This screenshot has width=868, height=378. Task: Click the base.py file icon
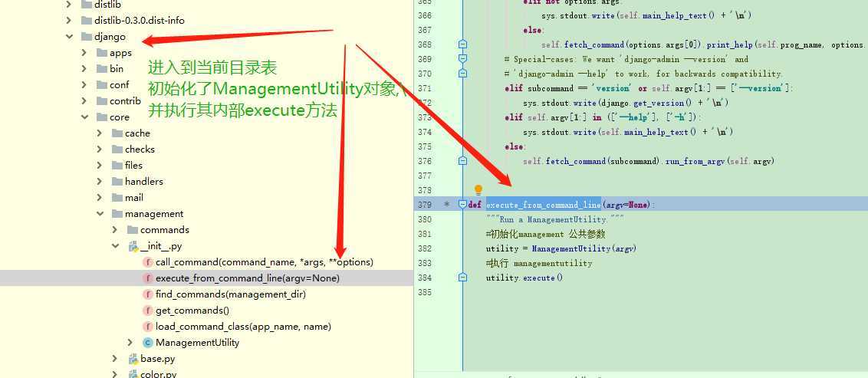[x=133, y=359]
